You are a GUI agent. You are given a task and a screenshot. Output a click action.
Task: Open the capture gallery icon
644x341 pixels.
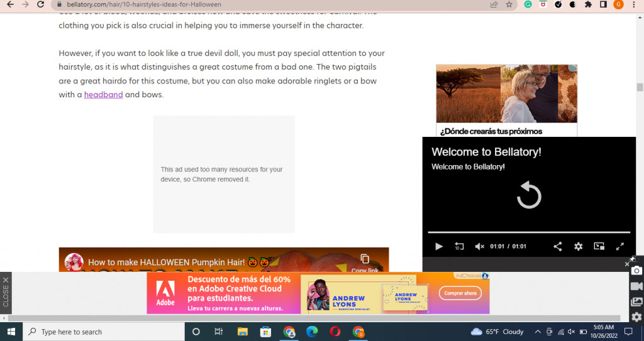pyautogui.click(x=636, y=301)
